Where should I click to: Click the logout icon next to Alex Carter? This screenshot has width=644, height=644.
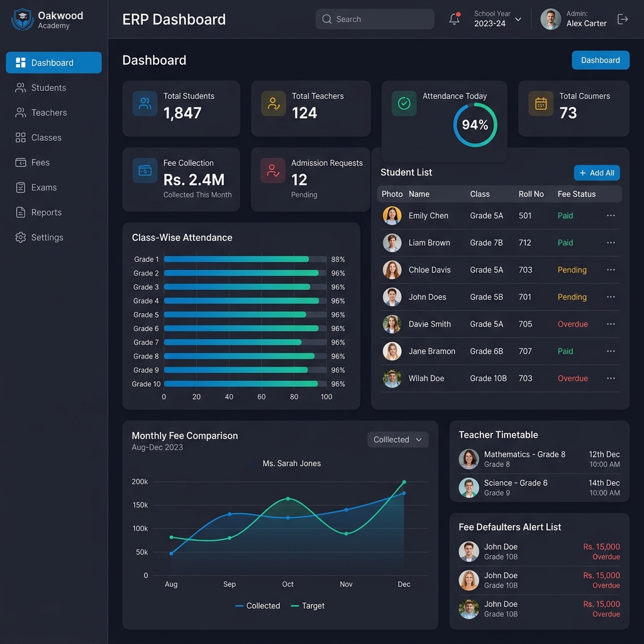(x=623, y=19)
